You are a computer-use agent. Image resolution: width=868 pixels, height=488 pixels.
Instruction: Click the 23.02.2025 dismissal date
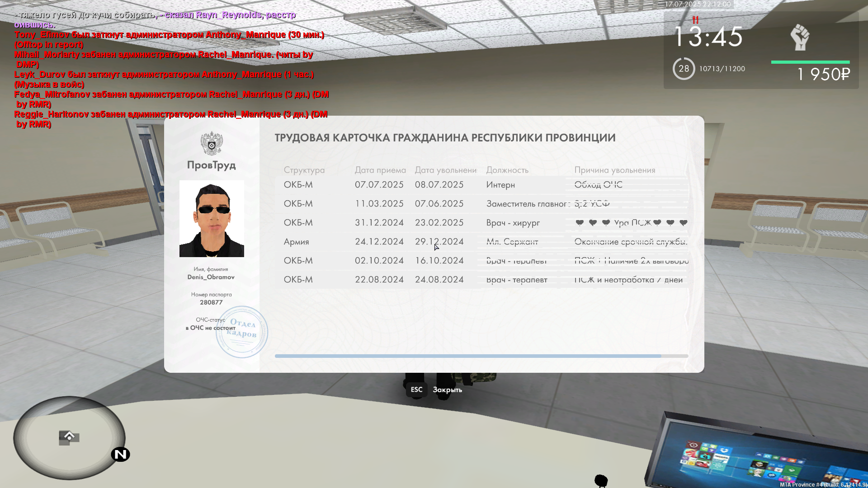[x=439, y=222]
